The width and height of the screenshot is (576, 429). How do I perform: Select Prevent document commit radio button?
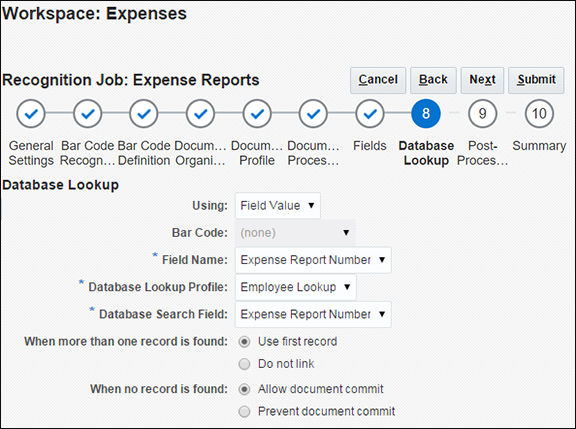tap(244, 411)
